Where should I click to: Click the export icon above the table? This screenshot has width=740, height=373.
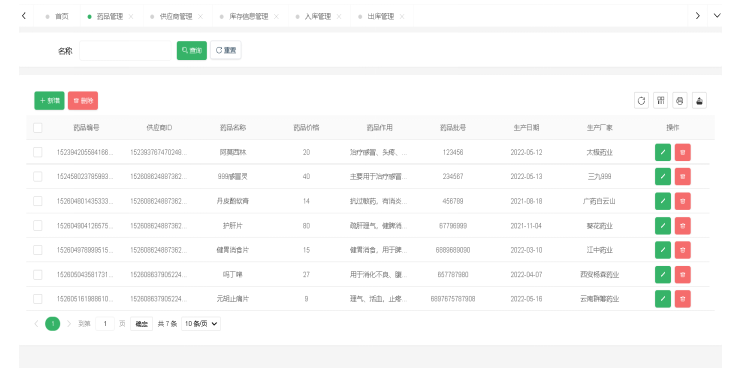point(699,101)
